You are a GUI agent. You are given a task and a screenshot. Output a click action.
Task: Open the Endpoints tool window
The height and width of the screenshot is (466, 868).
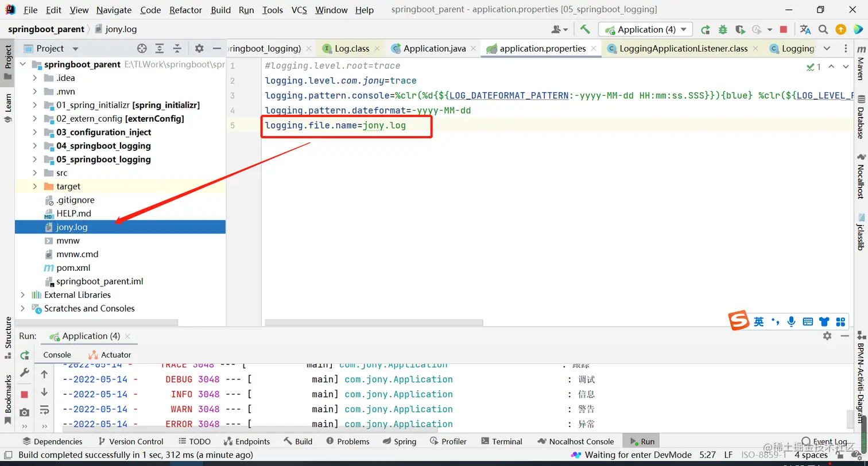pos(247,441)
